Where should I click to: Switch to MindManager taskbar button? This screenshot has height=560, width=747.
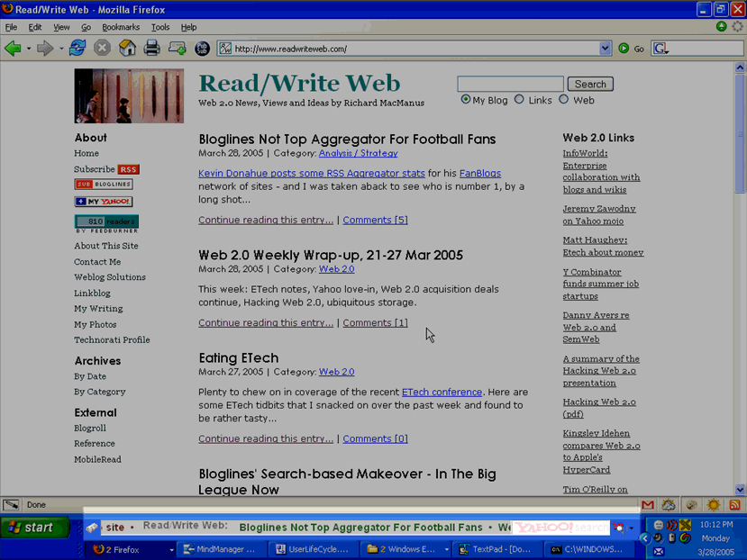coord(223,549)
